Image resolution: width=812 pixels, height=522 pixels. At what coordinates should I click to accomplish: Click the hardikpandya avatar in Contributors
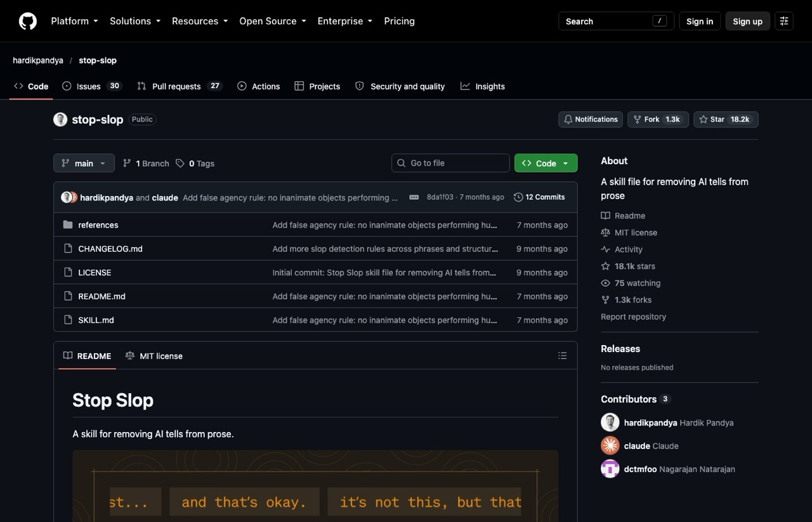click(x=610, y=422)
